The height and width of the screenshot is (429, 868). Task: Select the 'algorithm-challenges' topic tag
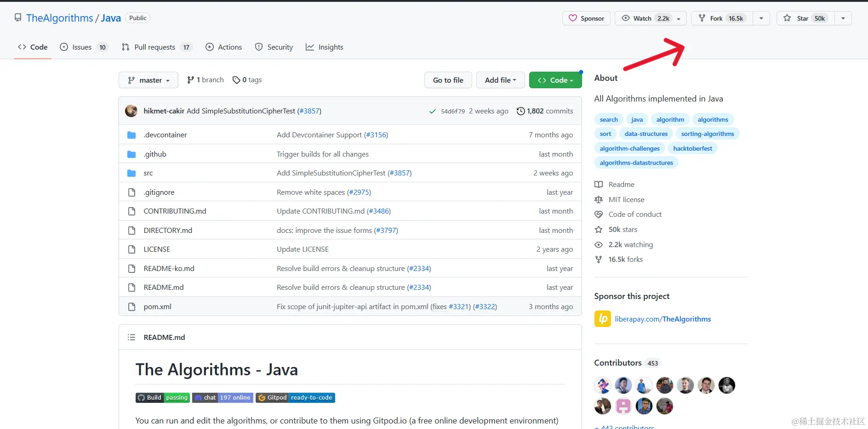[x=630, y=148]
